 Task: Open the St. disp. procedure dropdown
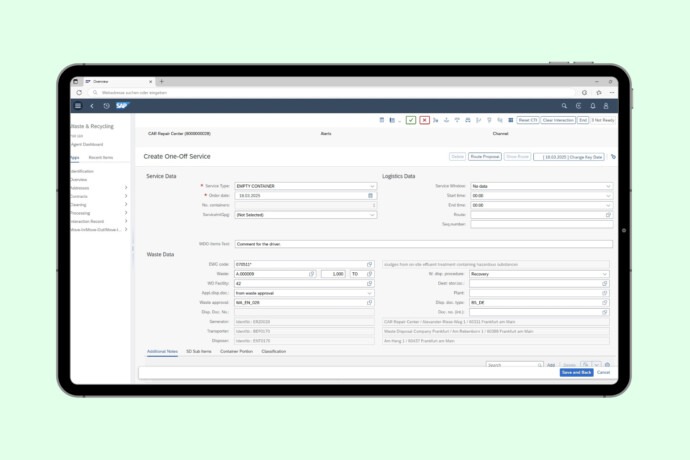click(x=608, y=273)
